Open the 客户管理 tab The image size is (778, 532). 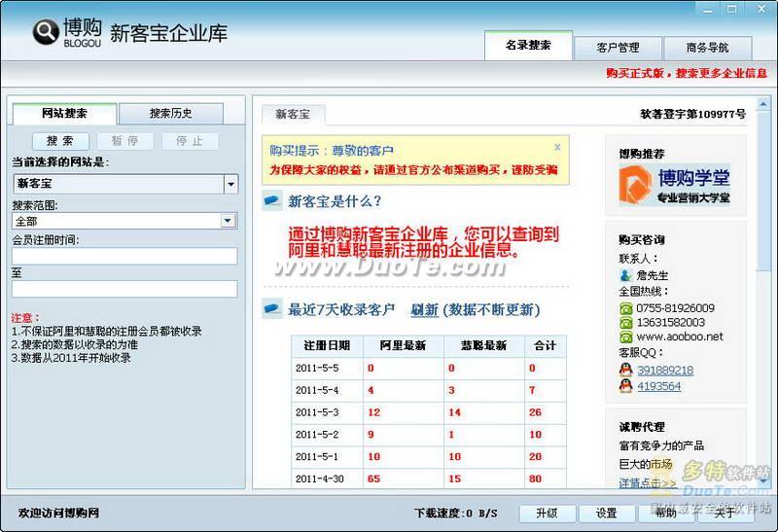pyautogui.click(x=618, y=48)
